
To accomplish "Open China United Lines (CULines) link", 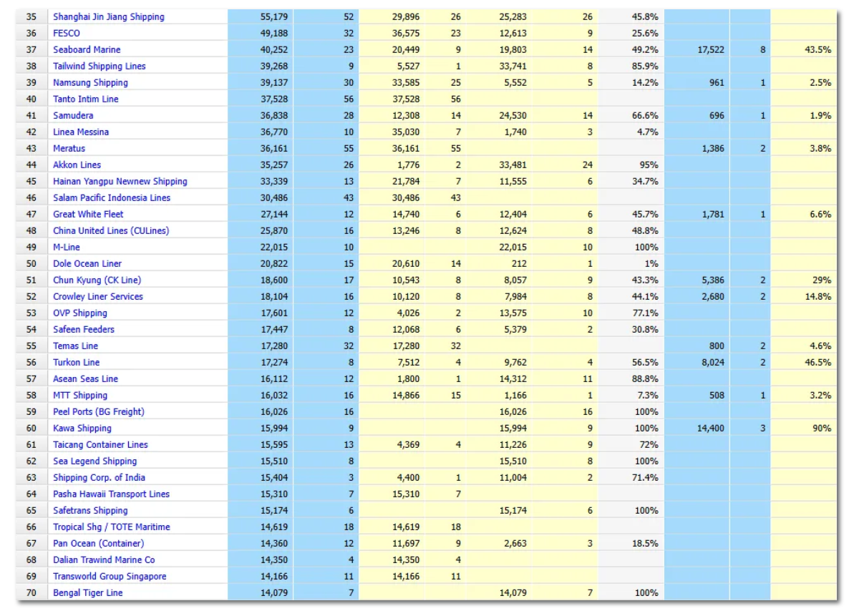I will [x=111, y=230].
